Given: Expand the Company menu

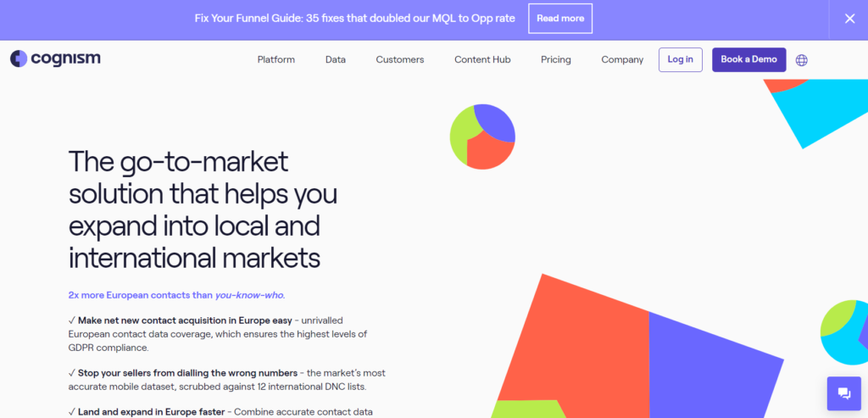Looking at the screenshot, I should pos(622,60).
